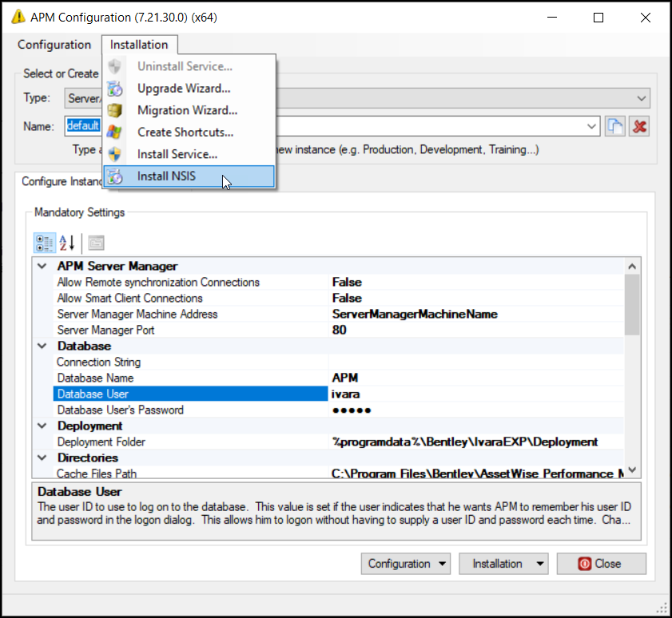Open the Type dropdown arrow
Screen dimensions: 672x618
coord(641,98)
